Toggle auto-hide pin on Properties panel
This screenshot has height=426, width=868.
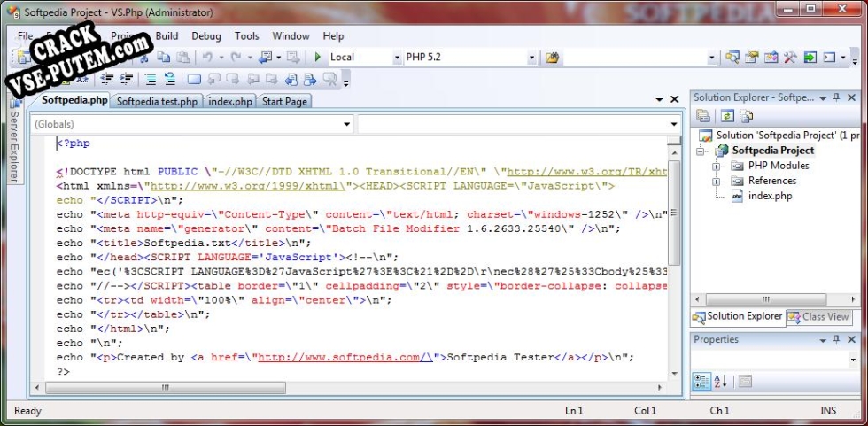836,339
